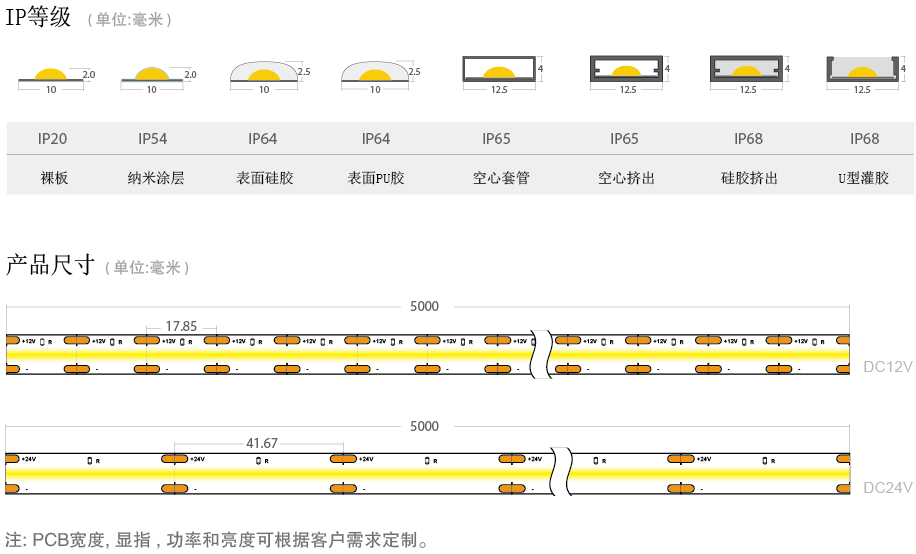
Task: Click the DC12V label beside the strip
Action: pyautogui.click(x=887, y=366)
